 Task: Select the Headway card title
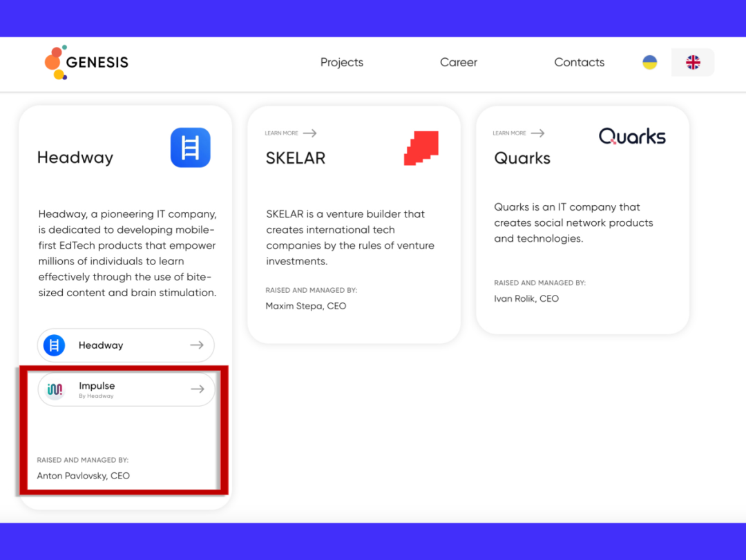coord(75,157)
